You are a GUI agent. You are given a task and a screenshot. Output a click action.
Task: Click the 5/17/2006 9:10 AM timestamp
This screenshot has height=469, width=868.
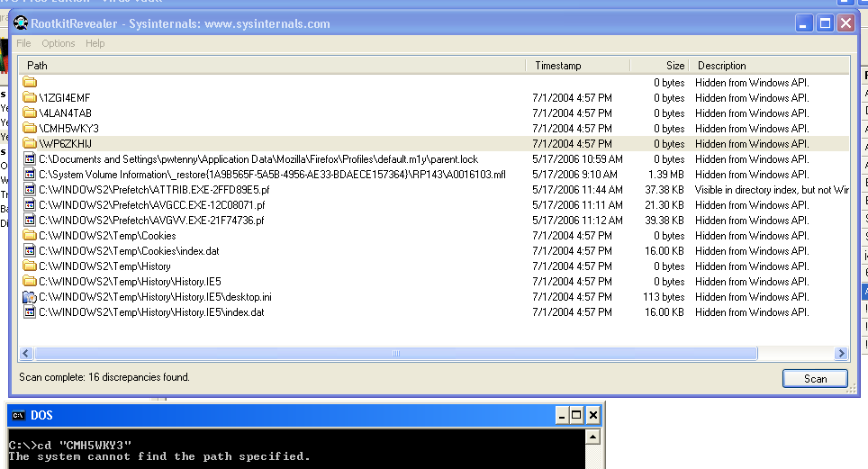[x=574, y=175]
